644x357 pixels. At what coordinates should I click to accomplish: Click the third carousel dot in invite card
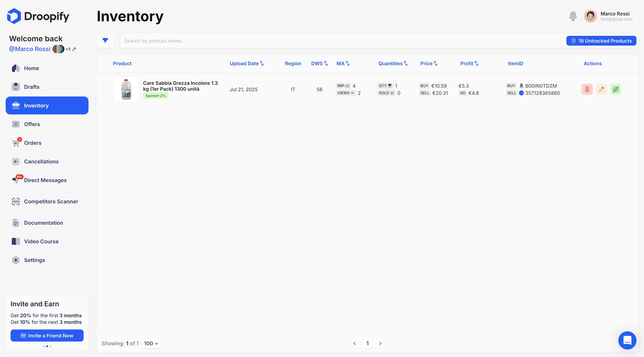click(x=50, y=346)
